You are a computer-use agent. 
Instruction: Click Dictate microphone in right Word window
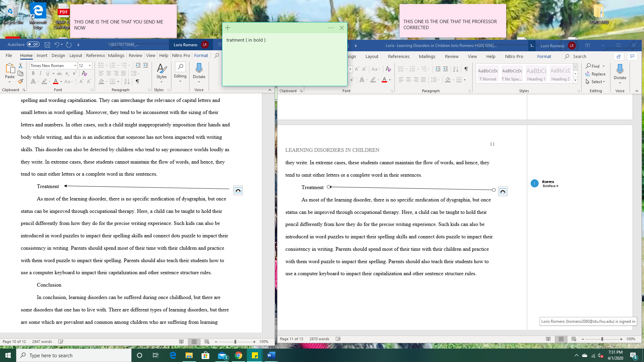[620, 73]
